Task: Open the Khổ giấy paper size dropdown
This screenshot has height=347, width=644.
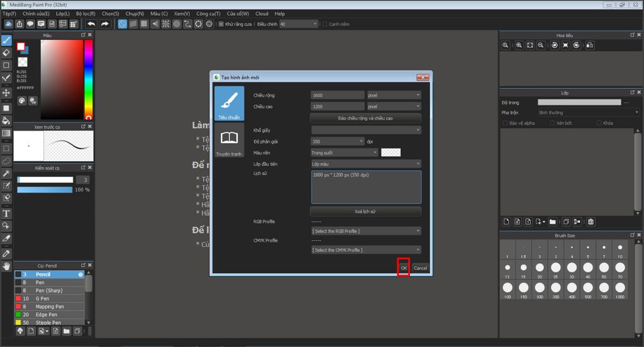Action: pyautogui.click(x=365, y=130)
